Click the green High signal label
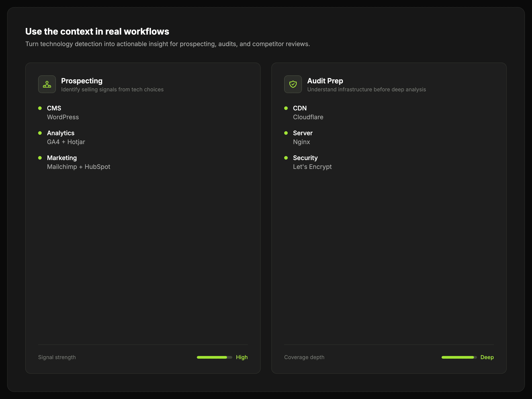Image resolution: width=532 pixels, height=399 pixels. coord(242,357)
